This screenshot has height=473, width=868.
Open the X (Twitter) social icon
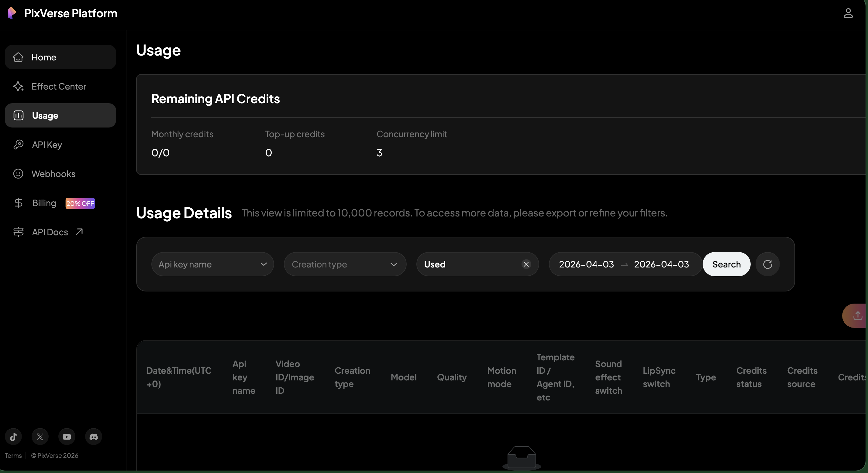point(40,437)
